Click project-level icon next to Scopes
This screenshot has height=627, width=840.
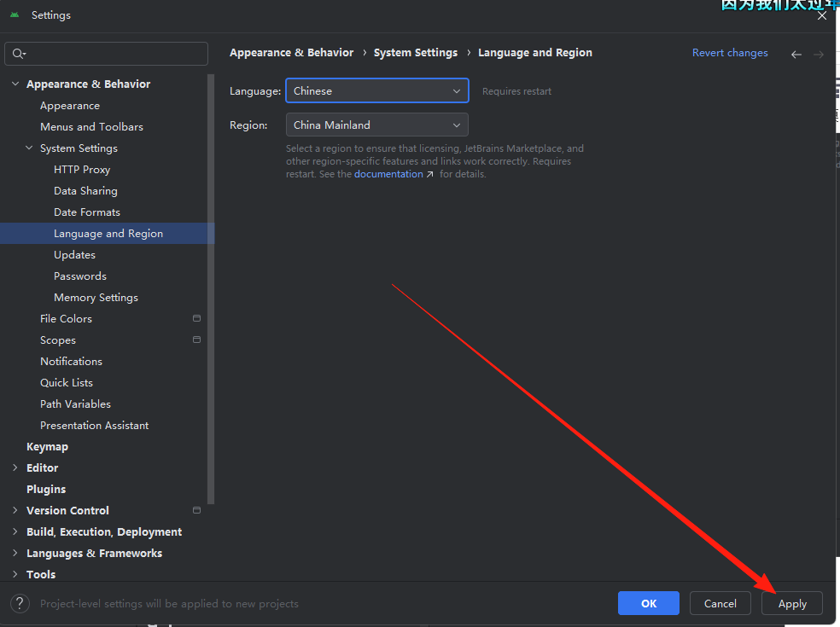click(196, 340)
